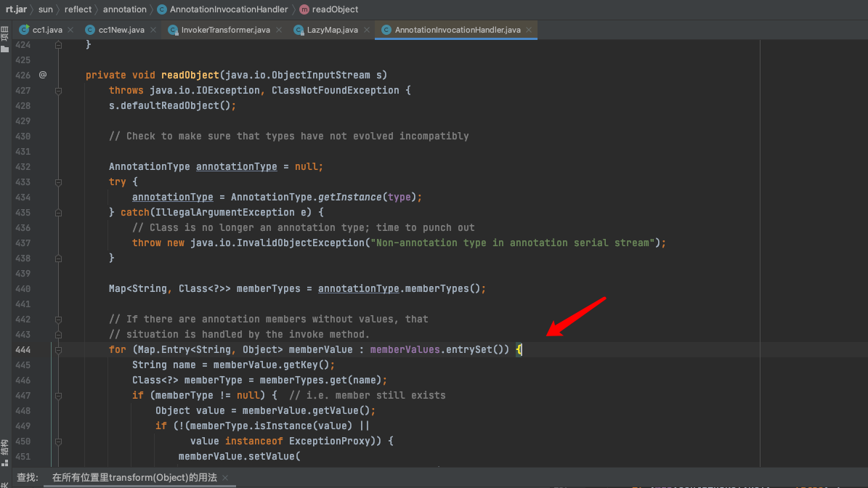This screenshot has width=868, height=488.
Task: Click the readObject method breadcrumb
Action: pos(335,9)
